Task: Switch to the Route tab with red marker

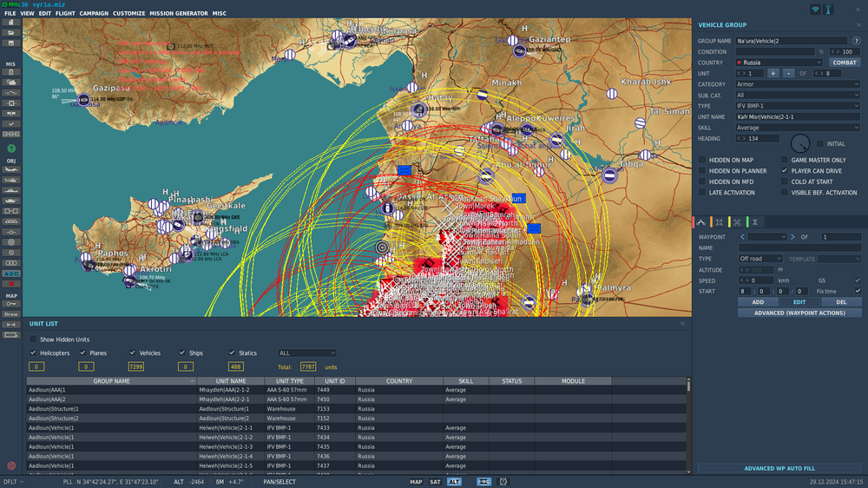Action: [701, 222]
